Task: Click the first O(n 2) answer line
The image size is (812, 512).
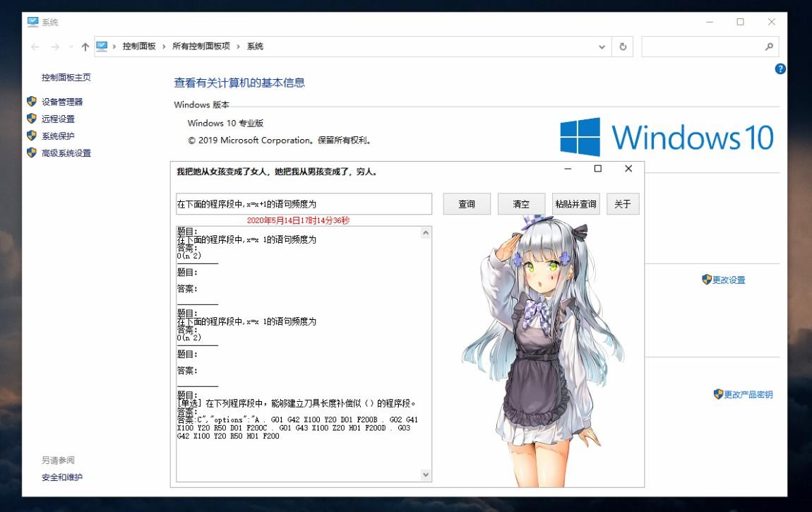Action: coord(189,256)
